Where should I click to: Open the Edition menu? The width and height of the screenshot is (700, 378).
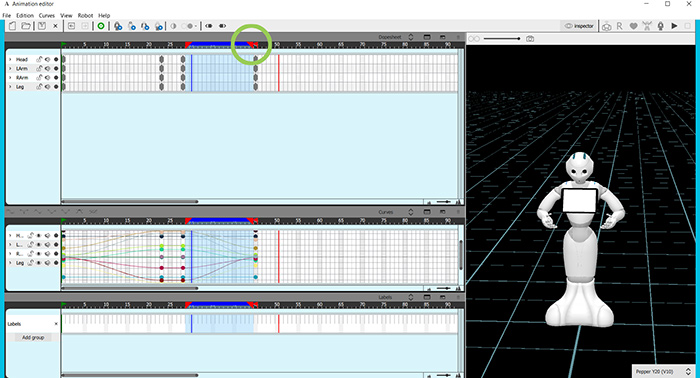[x=25, y=15]
